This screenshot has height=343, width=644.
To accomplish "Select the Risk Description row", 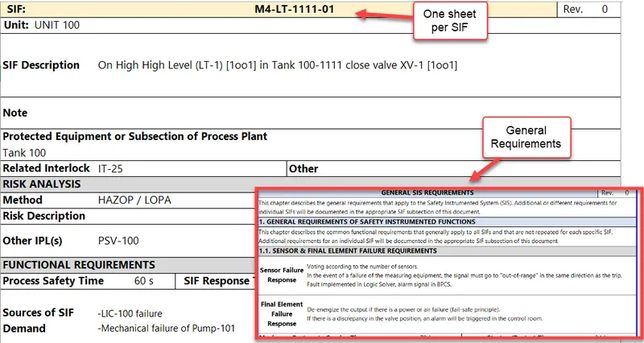I will [x=44, y=216].
